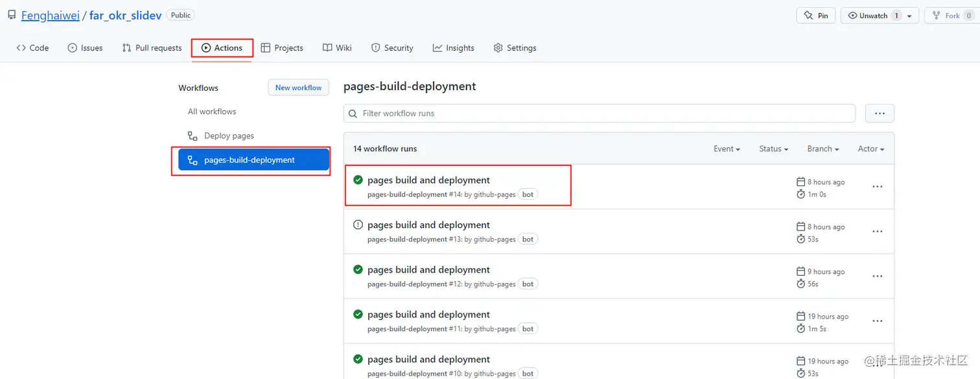Open the Fenghaiwei owner link
980x379 pixels.
coord(51,15)
